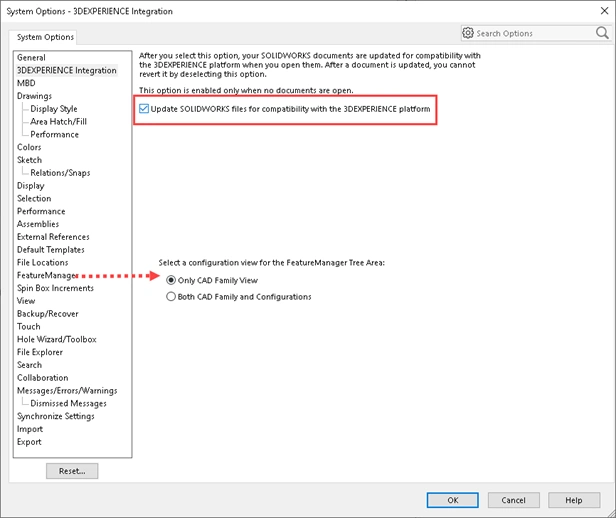The width and height of the screenshot is (616, 518).
Task: Click the search magnifier icon
Action: click(602, 33)
